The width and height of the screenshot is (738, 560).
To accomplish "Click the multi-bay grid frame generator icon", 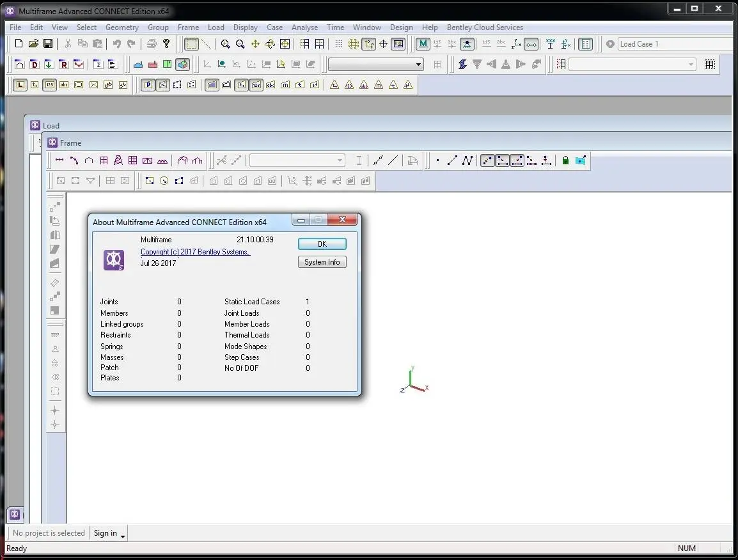I will pos(133,160).
